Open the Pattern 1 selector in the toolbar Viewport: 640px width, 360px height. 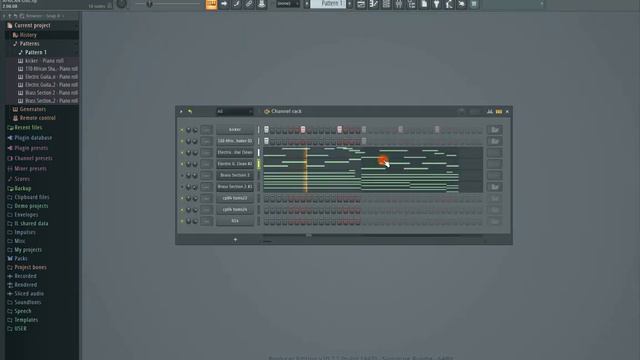328,4
